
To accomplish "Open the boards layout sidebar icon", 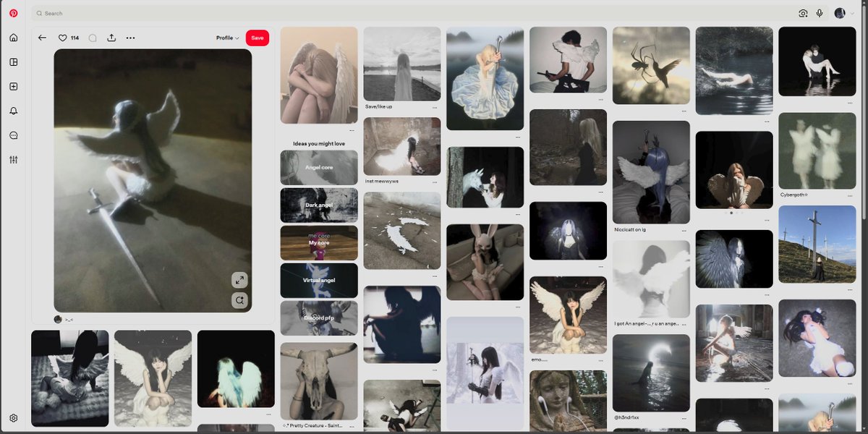I will [13, 62].
